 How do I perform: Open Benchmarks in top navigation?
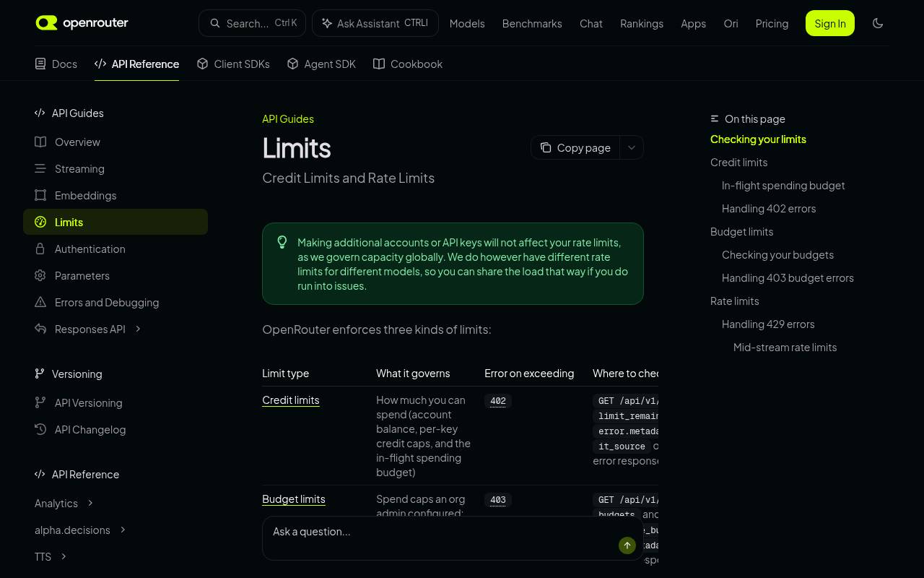point(532,23)
